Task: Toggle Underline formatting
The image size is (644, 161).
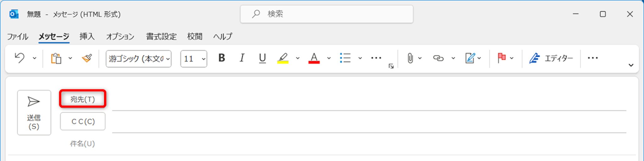Action: pos(262,58)
